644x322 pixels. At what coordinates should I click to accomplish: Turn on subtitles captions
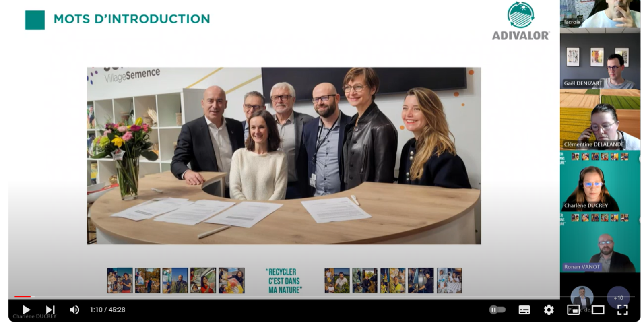pyautogui.click(x=524, y=310)
